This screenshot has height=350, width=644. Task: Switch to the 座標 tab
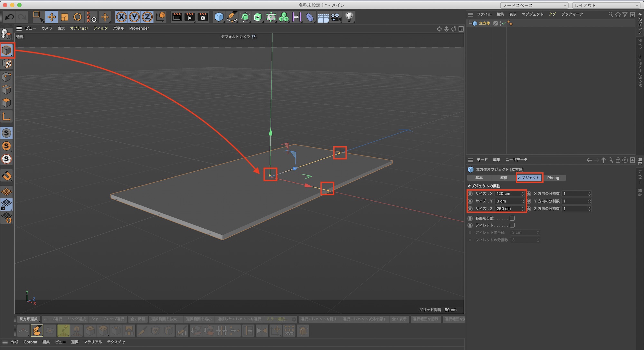point(504,178)
